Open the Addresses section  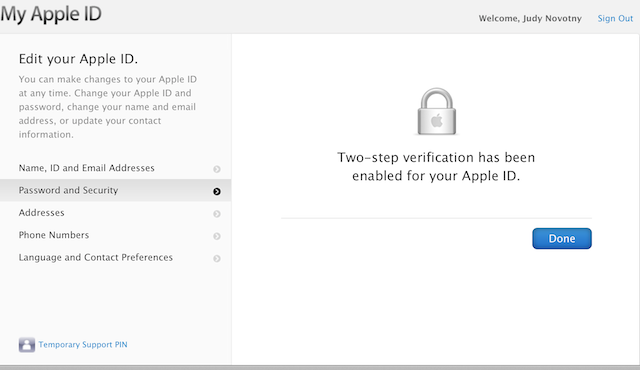coord(116,213)
